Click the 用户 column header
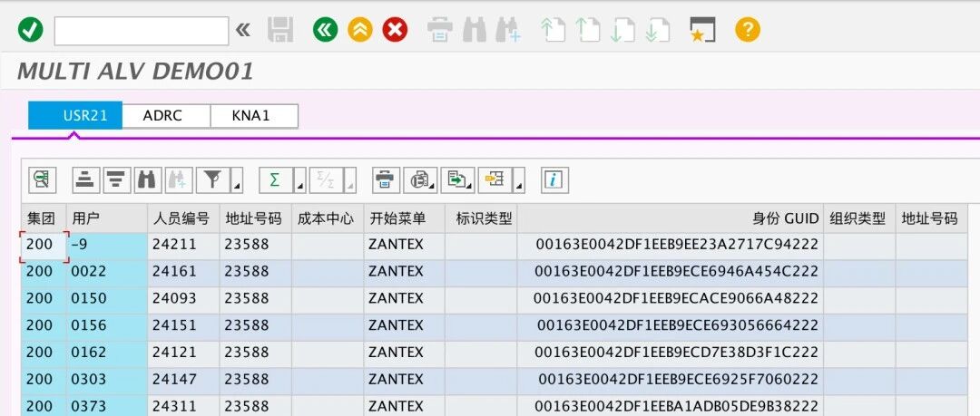The height and width of the screenshot is (416, 980). tap(107, 218)
